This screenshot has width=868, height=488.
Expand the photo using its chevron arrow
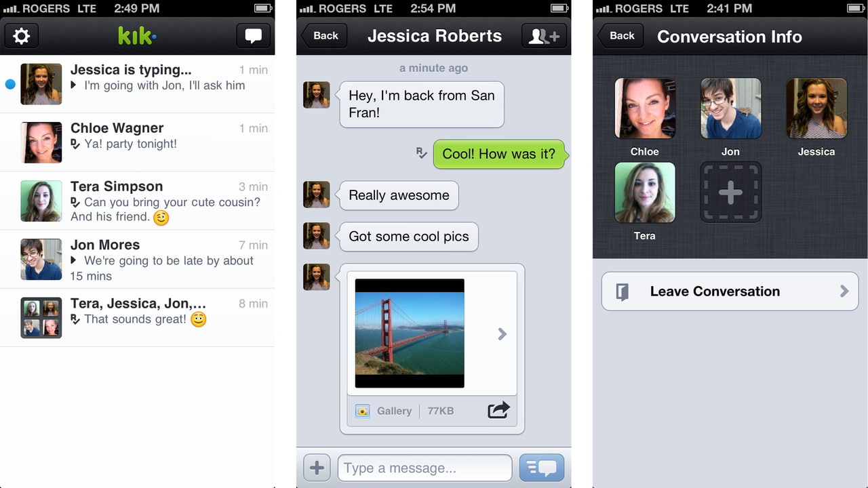click(502, 333)
